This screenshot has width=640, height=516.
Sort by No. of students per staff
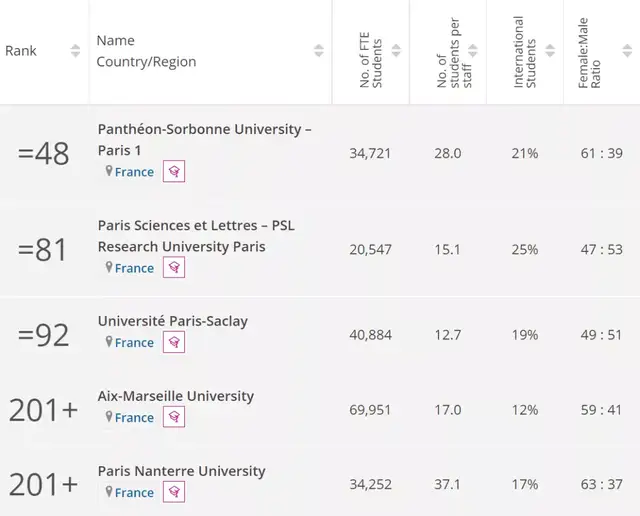click(473, 51)
